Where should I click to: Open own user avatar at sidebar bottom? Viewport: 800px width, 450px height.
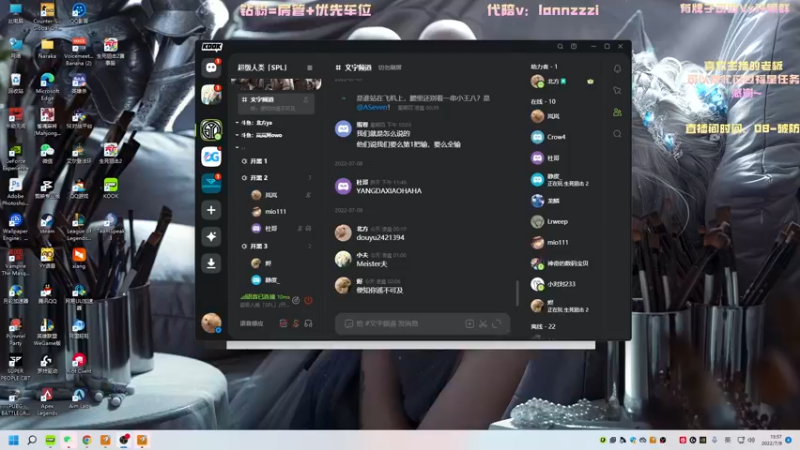211,322
